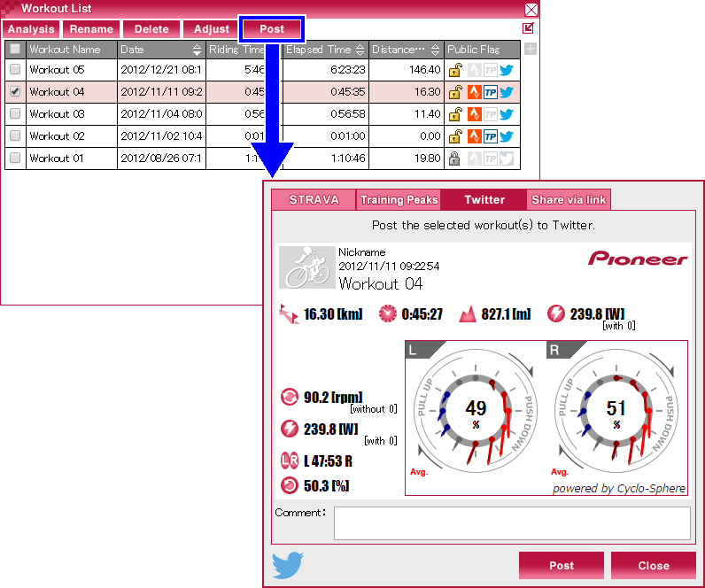The width and height of the screenshot is (705, 588).
Task: Switch to the STRAVA tab
Action: pyautogui.click(x=314, y=199)
